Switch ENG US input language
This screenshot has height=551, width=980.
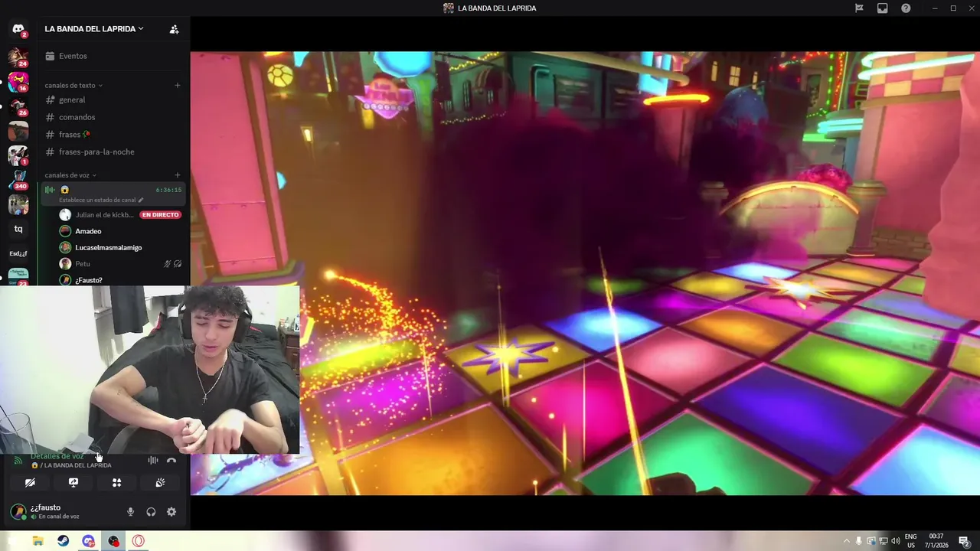click(x=911, y=541)
